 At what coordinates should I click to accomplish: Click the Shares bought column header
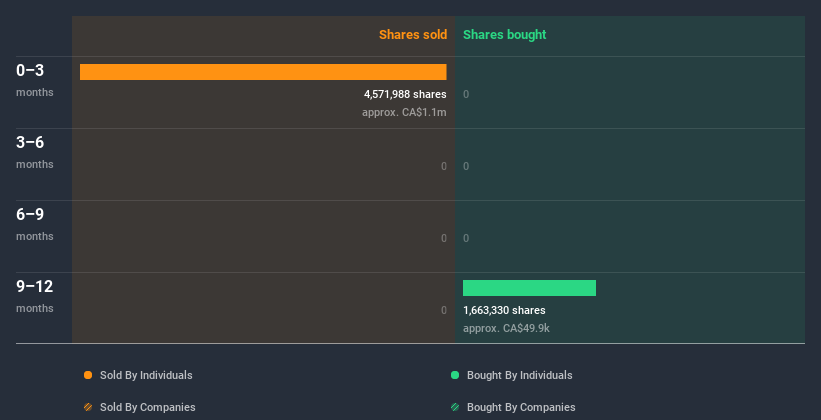click(504, 35)
